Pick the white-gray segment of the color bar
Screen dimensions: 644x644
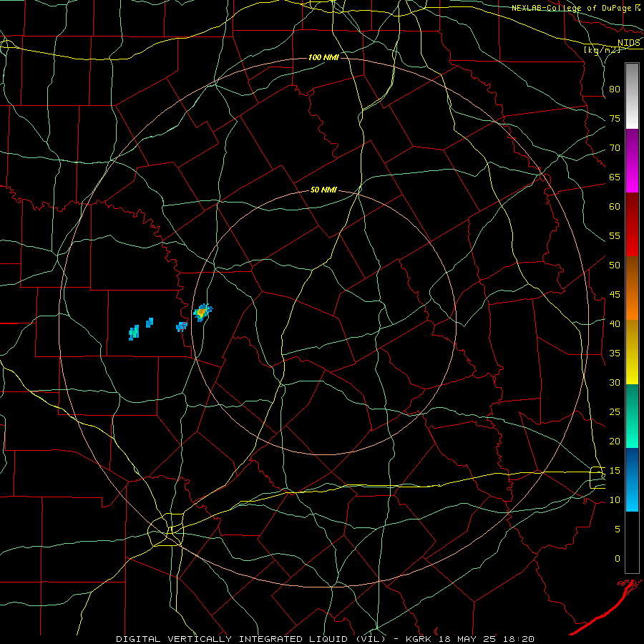pos(632,96)
